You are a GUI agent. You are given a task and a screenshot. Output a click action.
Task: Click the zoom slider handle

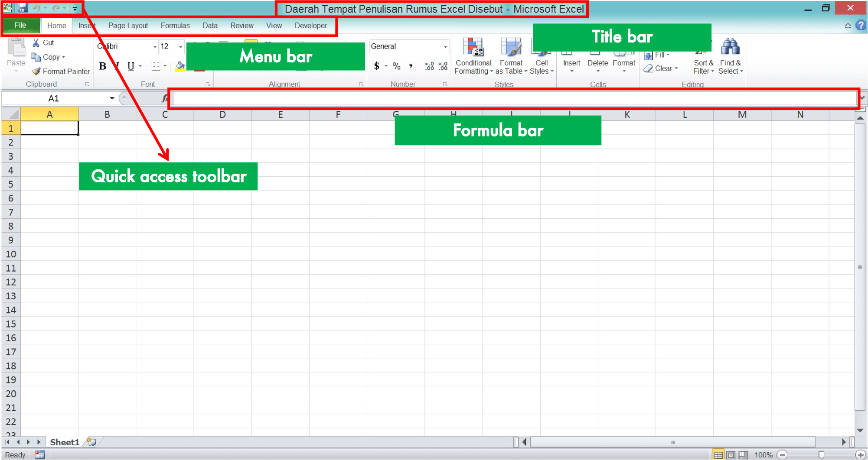click(821, 455)
